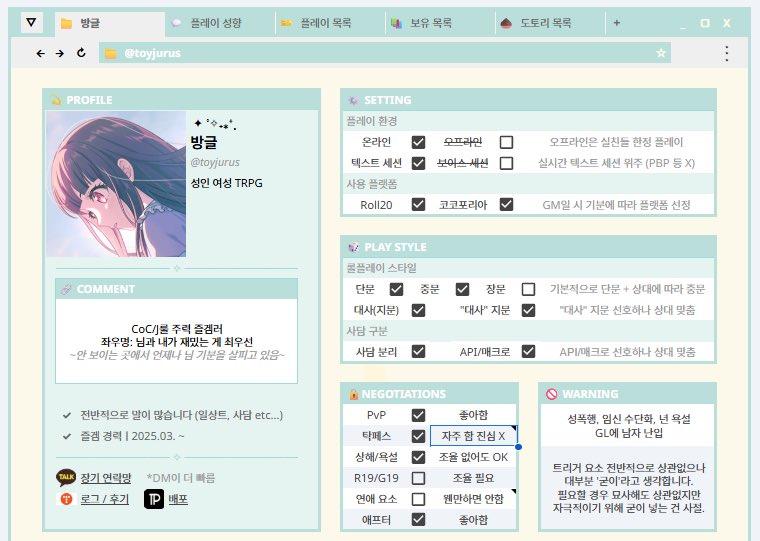Select the cell 조율 없어도 OK
The height and width of the screenshot is (541, 760).
(x=474, y=457)
